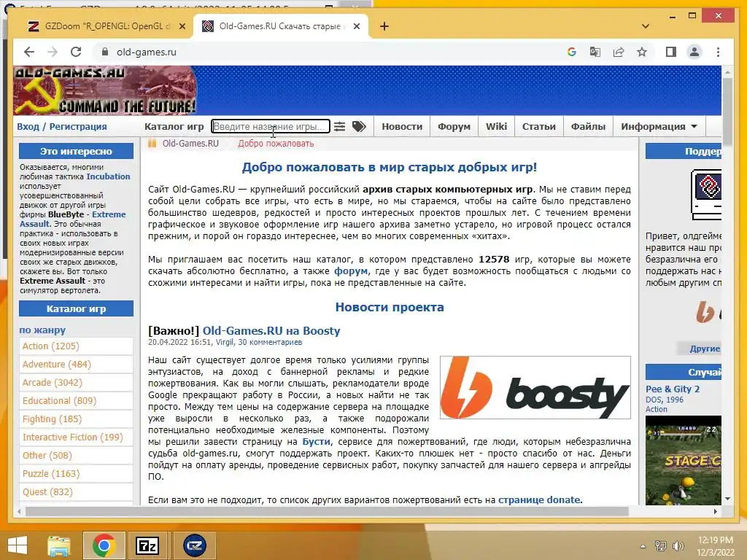Click the Вход / Регистрация link
The width and height of the screenshot is (747, 560).
(x=62, y=127)
